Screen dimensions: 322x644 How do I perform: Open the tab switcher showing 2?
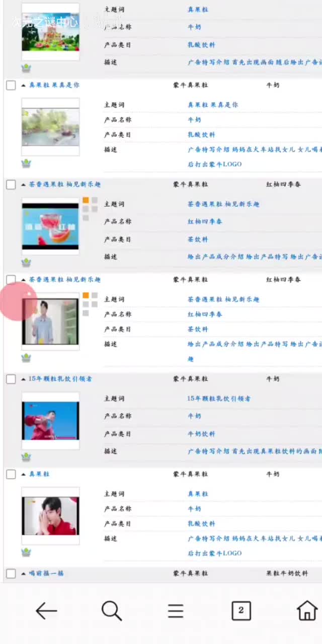(x=241, y=610)
